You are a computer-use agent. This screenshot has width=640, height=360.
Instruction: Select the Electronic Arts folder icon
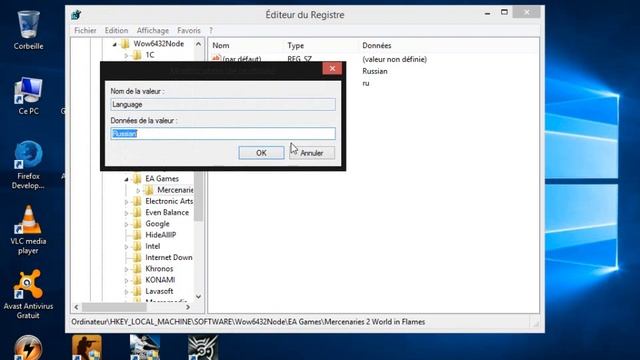(138, 201)
